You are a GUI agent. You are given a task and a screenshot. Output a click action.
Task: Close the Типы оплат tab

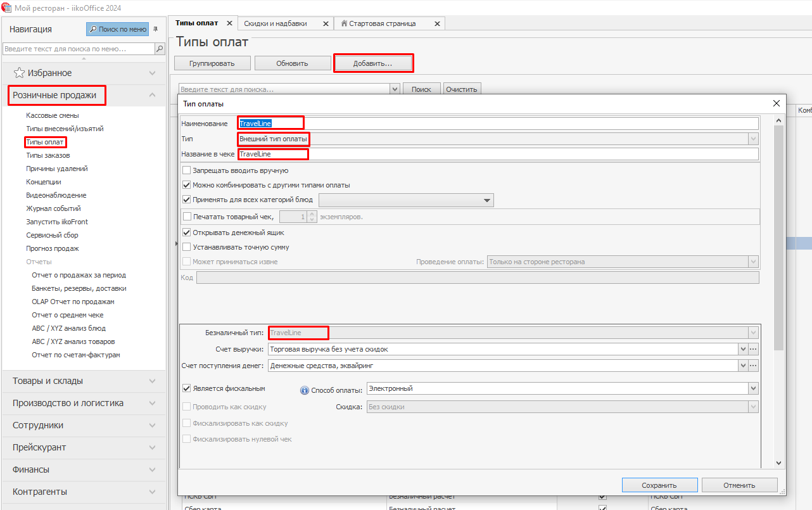point(229,23)
